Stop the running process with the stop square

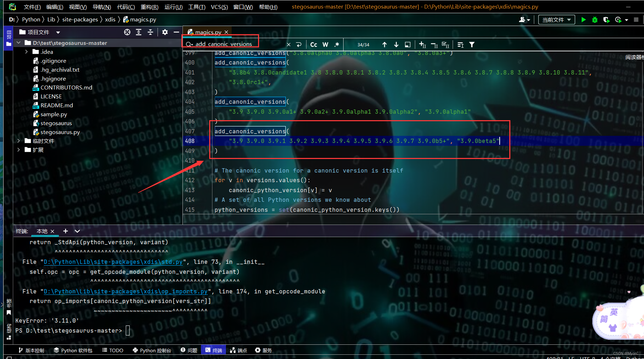pyautogui.click(x=636, y=20)
